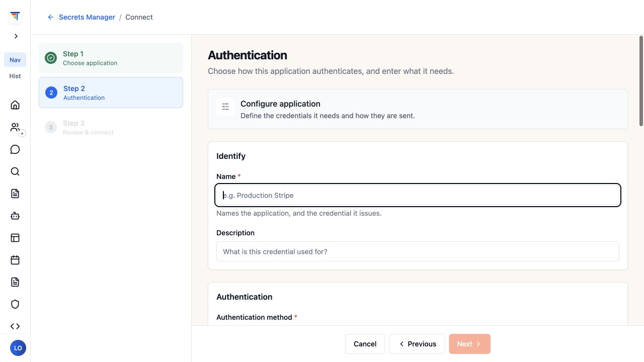The image size is (644, 362).
Task: Click the Configure application sliders icon
Action: click(225, 107)
